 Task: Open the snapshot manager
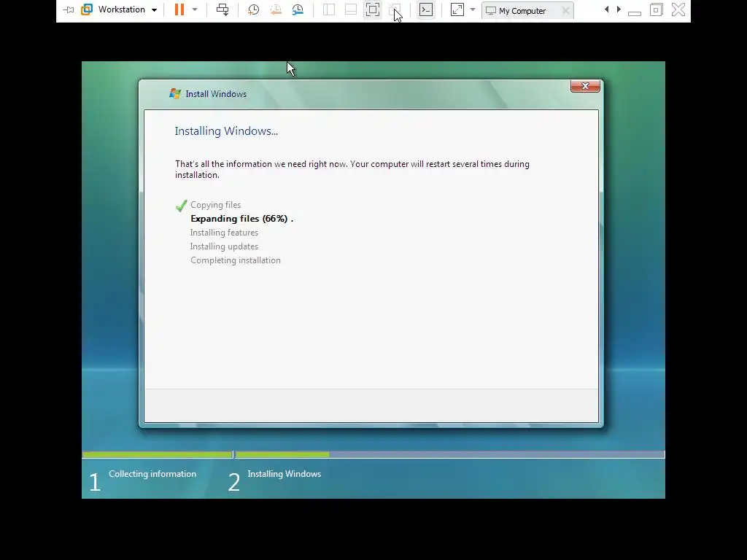point(298,10)
